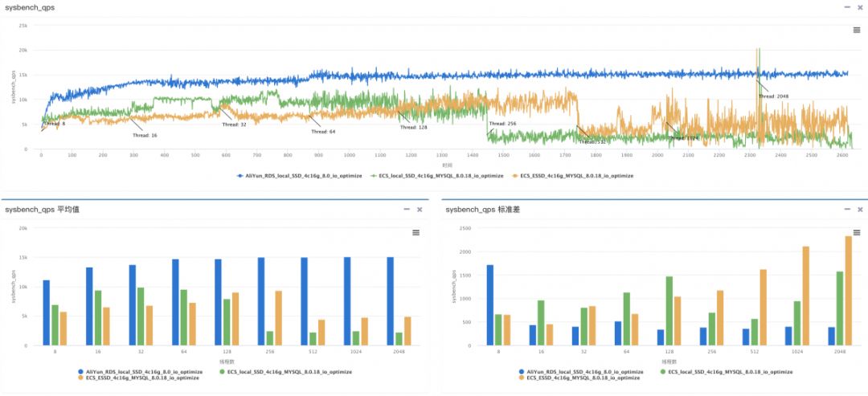Collapse the sysbench_qps 平均值 panel

pos(407,209)
